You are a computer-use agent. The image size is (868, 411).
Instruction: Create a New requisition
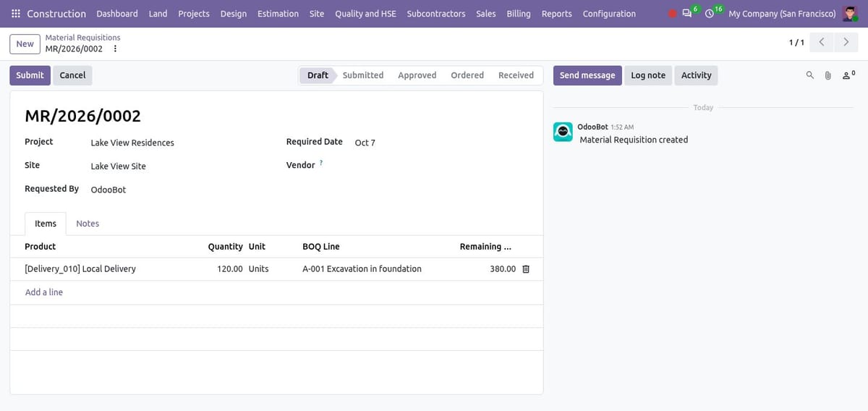point(25,43)
